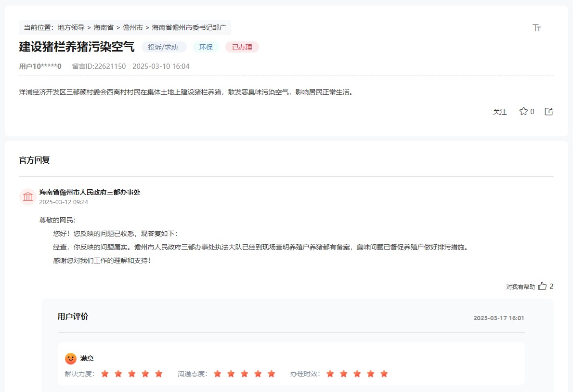Click the fourth star of 办理时效

click(x=371, y=374)
